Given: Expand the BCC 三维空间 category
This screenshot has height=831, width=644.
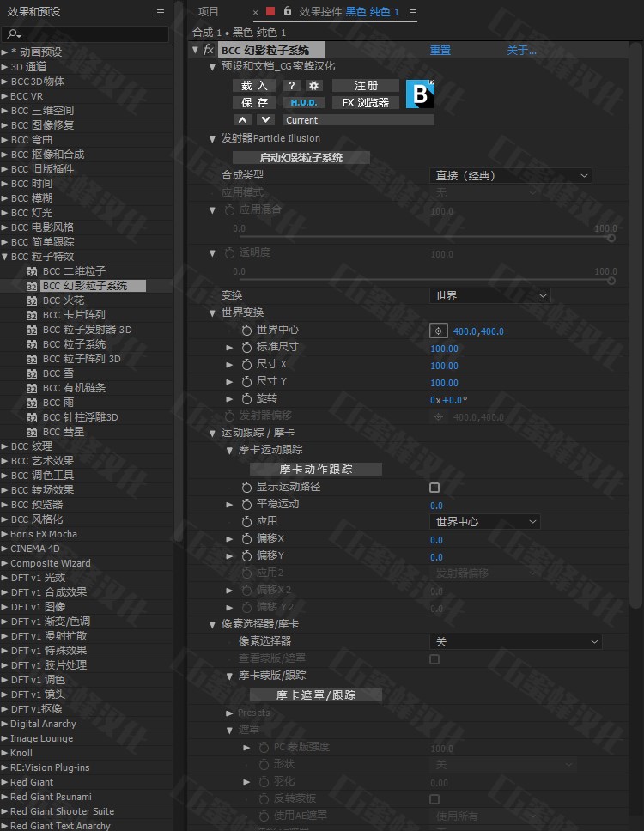Looking at the screenshot, I should [x=4, y=111].
